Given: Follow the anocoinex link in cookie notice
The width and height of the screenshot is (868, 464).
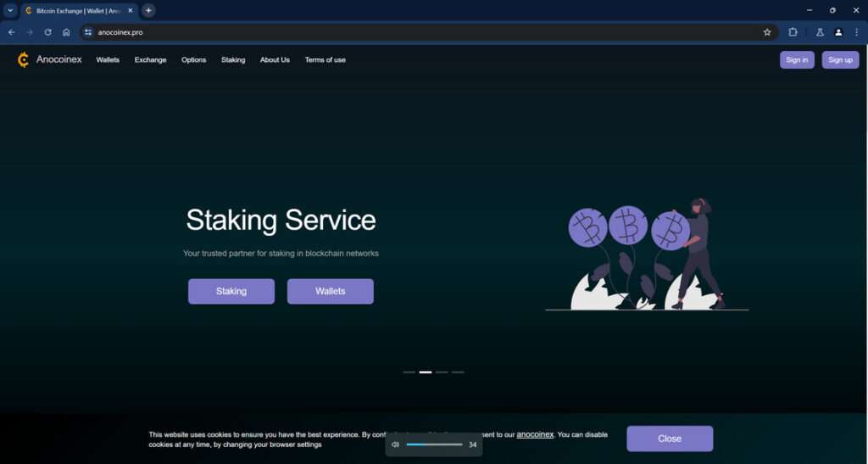Looking at the screenshot, I should pos(535,434).
